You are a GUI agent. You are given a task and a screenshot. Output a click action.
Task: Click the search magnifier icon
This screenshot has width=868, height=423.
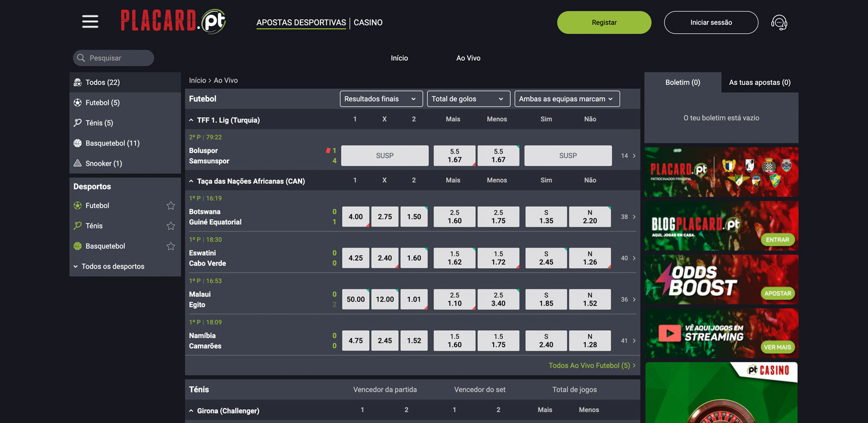81,58
